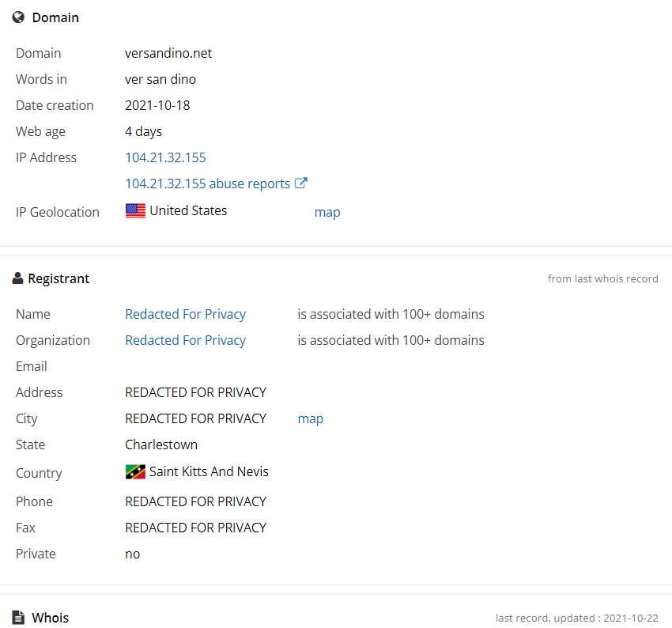Viewport: 672px width, 628px height.
Task: Select the City value REDACTED FOR PRIVACY
Action: point(196,418)
